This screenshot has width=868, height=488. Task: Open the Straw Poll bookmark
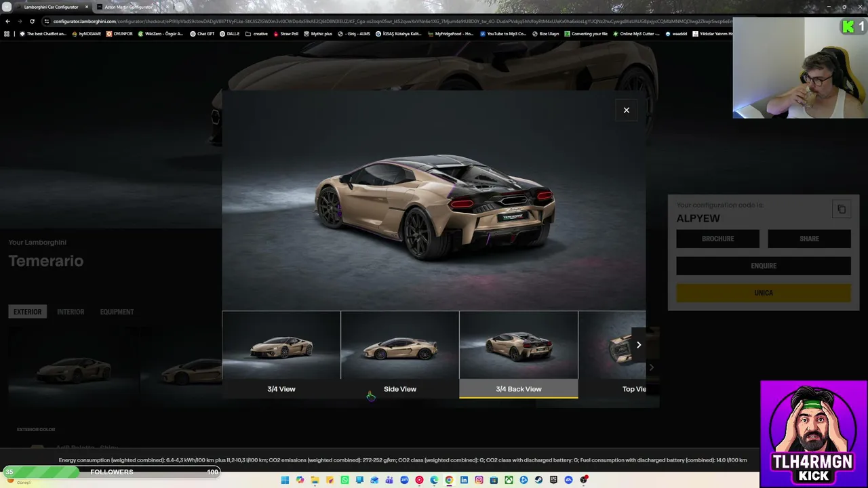tap(285, 34)
